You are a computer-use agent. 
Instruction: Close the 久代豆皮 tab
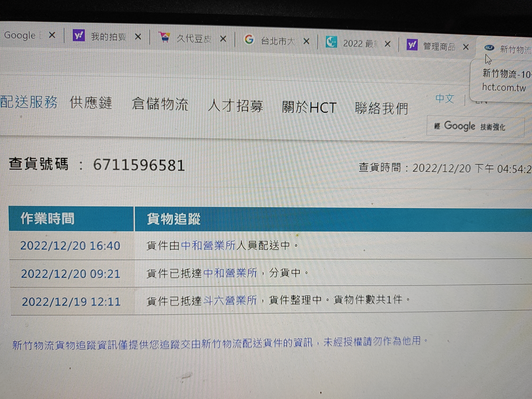tap(223, 39)
